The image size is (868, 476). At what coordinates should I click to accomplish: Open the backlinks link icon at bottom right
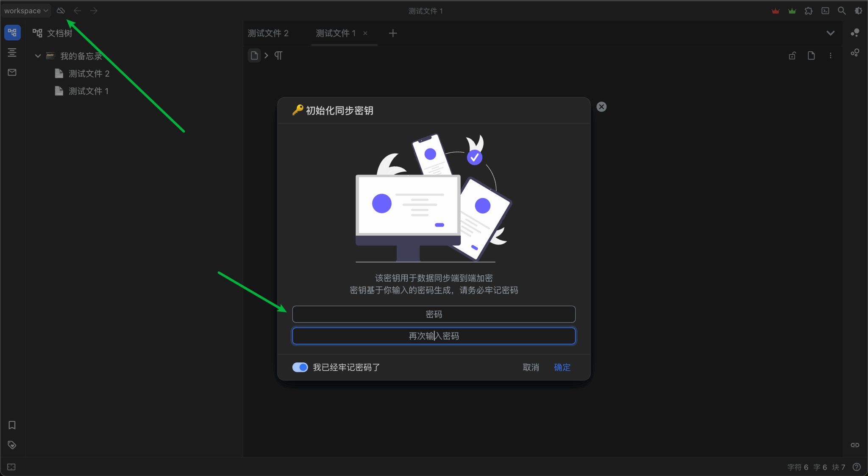click(x=855, y=445)
